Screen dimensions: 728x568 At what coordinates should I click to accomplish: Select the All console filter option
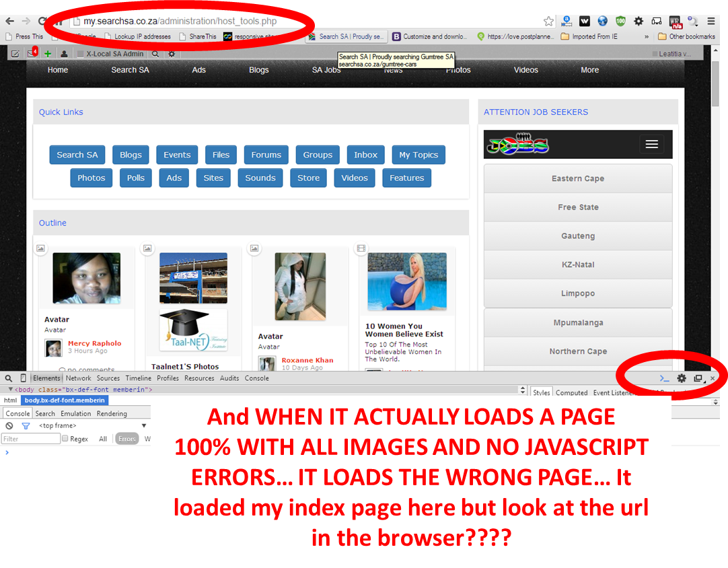[x=103, y=439]
